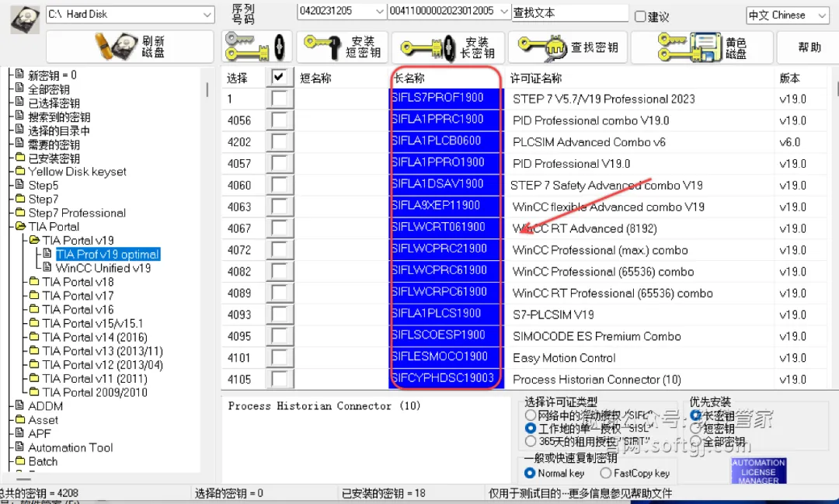
Task: Select long key priority radio
Action: pyautogui.click(x=695, y=415)
